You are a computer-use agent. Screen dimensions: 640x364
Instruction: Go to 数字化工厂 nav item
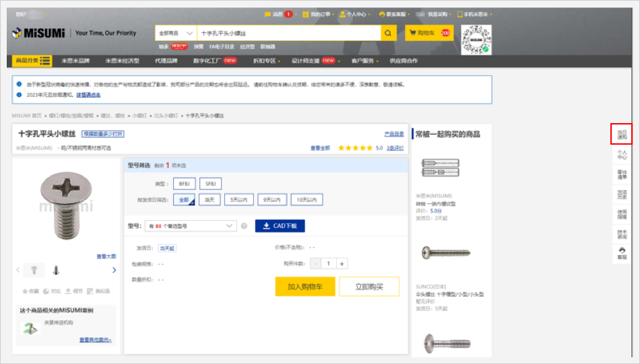[214, 61]
